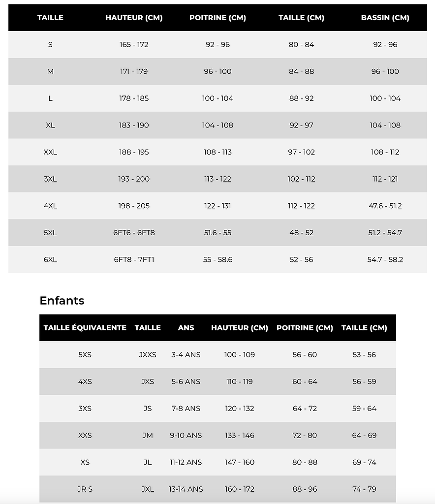Select the 47.6 - 51.2 bassin cell
435x504 pixels.
point(385,206)
